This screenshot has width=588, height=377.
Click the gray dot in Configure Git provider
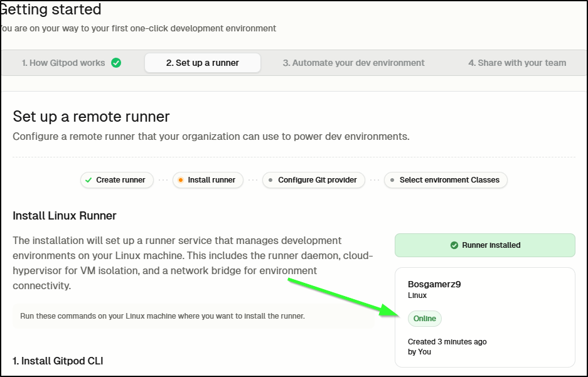(270, 180)
